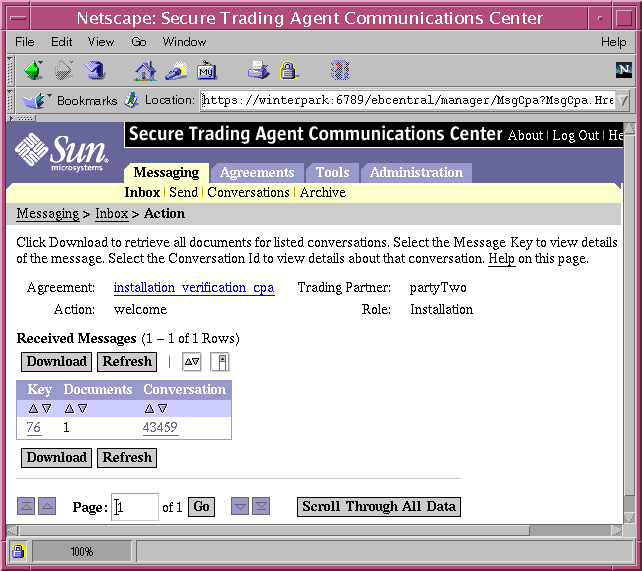The width and height of the screenshot is (642, 571).
Task: Click the Log Out link
Action: click(x=575, y=135)
